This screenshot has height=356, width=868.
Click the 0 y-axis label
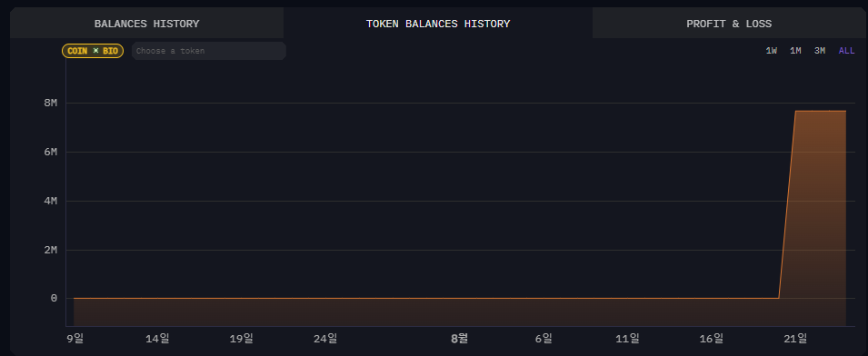54,299
